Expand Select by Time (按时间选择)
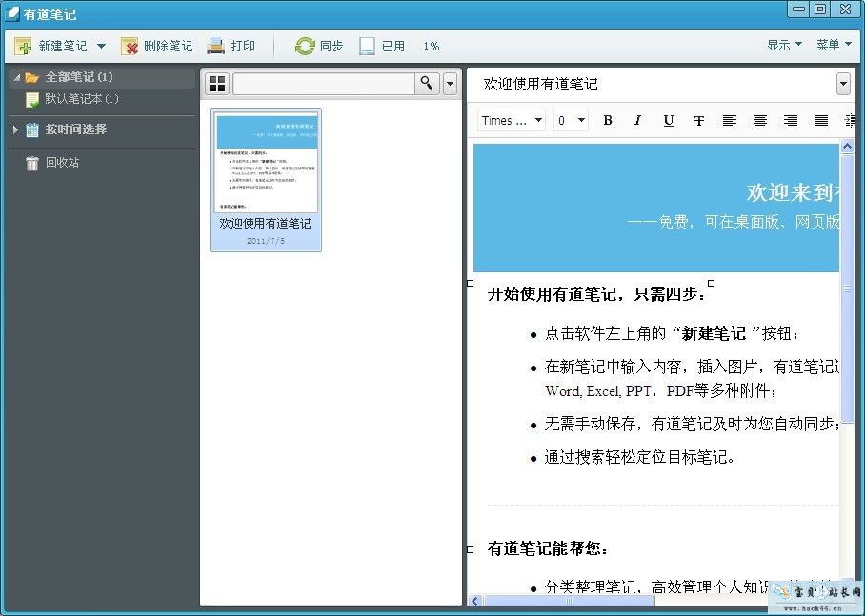The height and width of the screenshot is (616, 865). [15, 129]
